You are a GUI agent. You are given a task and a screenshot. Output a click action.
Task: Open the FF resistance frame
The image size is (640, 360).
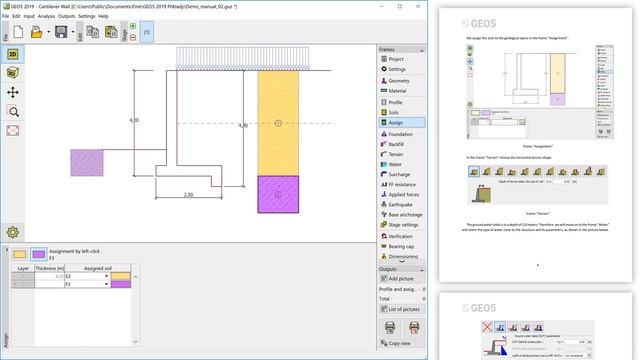[402, 184]
